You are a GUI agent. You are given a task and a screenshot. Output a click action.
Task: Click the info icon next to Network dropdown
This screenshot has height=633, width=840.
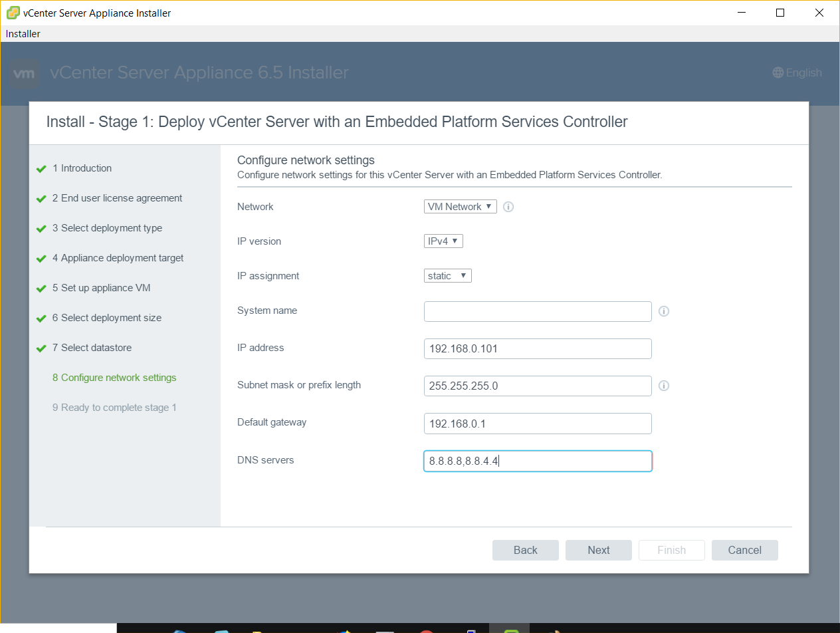click(508, 207)
